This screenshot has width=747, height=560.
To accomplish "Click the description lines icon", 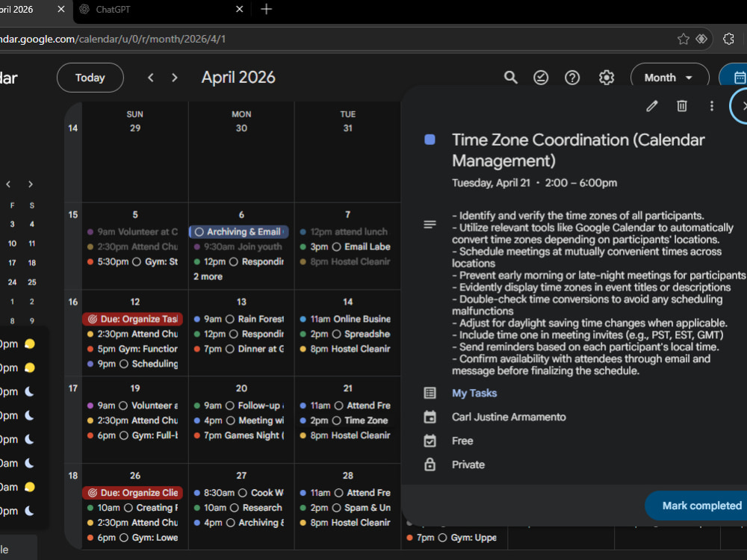I will (430, 224).
